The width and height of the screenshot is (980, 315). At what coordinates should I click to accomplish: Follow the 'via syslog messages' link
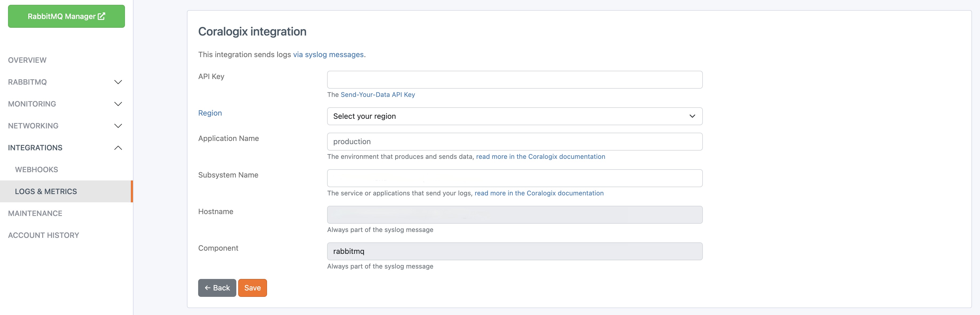(328, 54)
